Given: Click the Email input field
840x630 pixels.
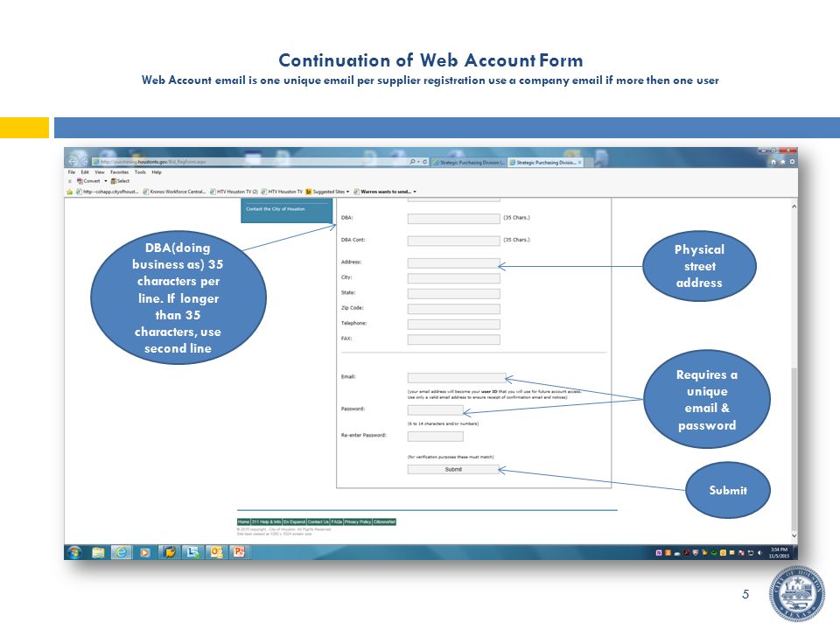Looking at the screenshot, I should [x=457, y=378].
